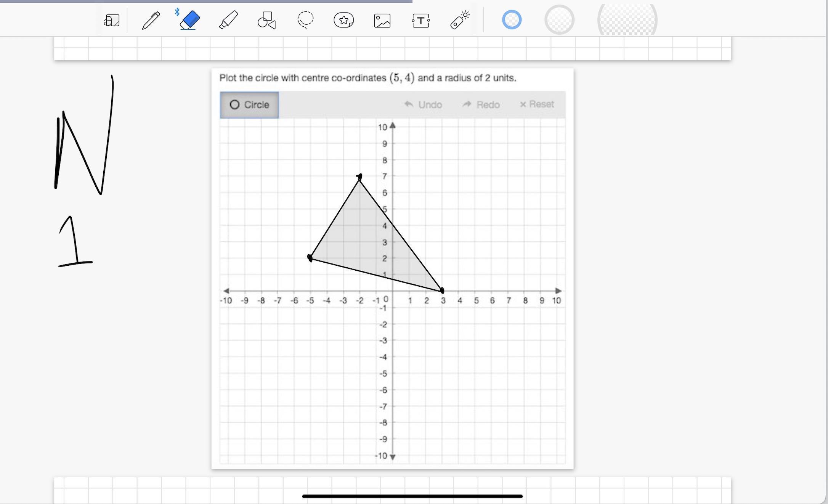Tap the home indicator bar at bottom

tap(412, 496)
